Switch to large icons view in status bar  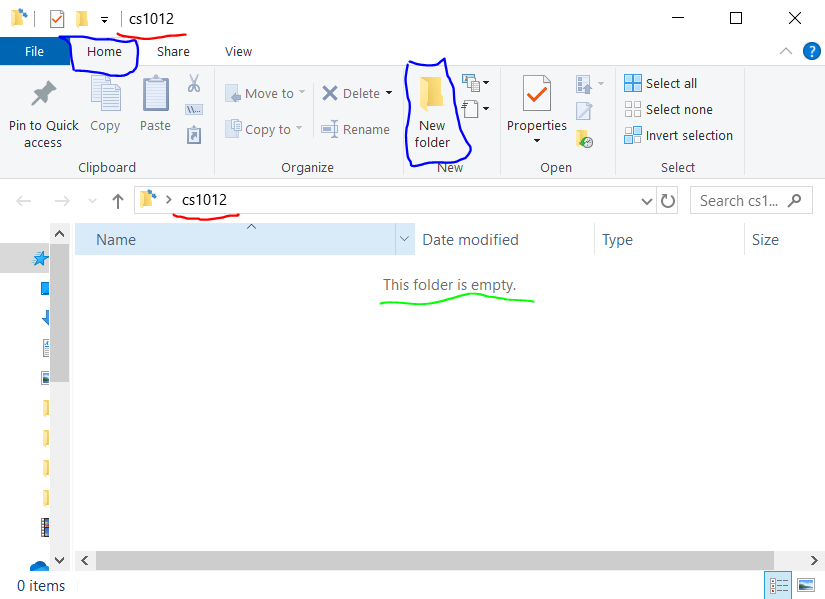805,585
